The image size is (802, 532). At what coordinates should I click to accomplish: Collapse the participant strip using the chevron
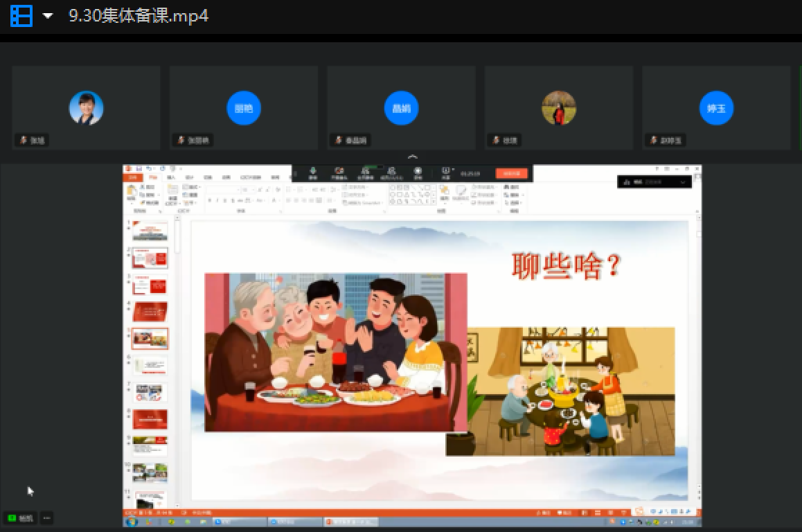413,157
